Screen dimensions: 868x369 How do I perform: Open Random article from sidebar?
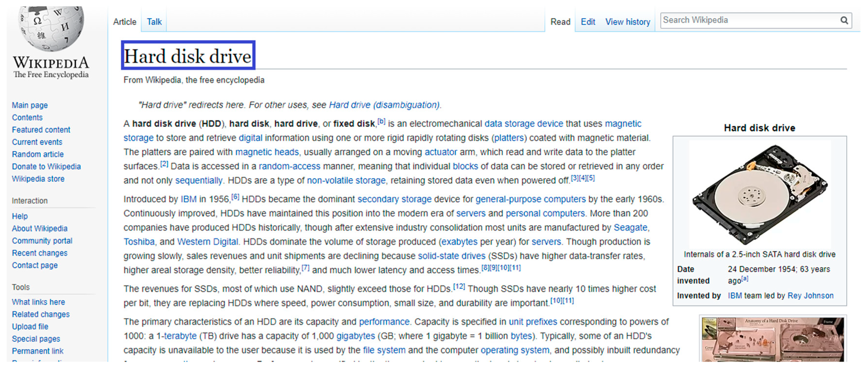pos(38,154)
